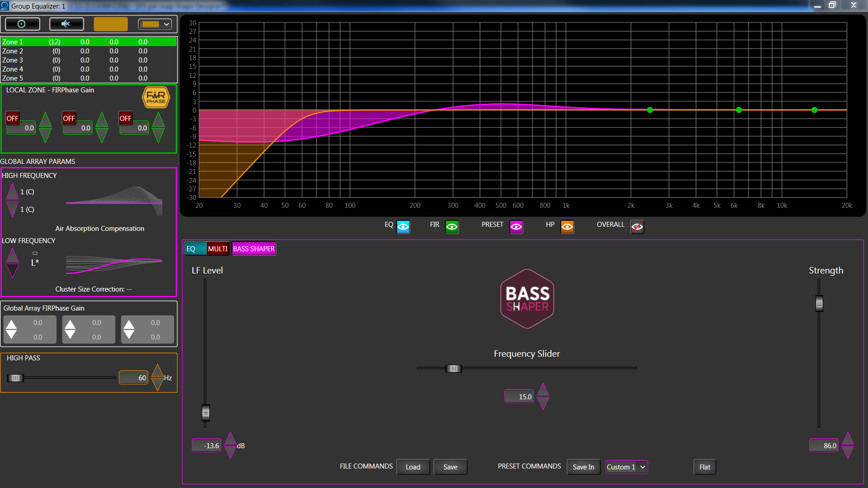Select Zone 3 in the zone list
868x488 pixels.
tap(13, 60)
